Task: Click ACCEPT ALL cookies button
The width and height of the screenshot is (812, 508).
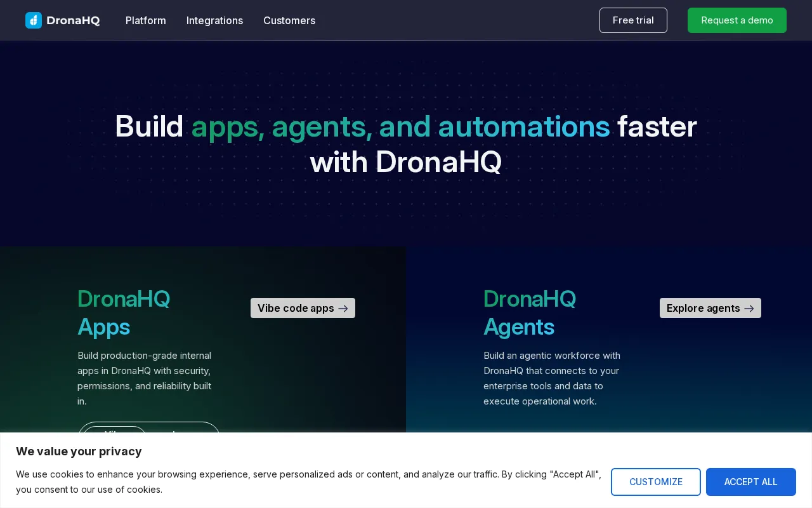Action: click(751, 482)
